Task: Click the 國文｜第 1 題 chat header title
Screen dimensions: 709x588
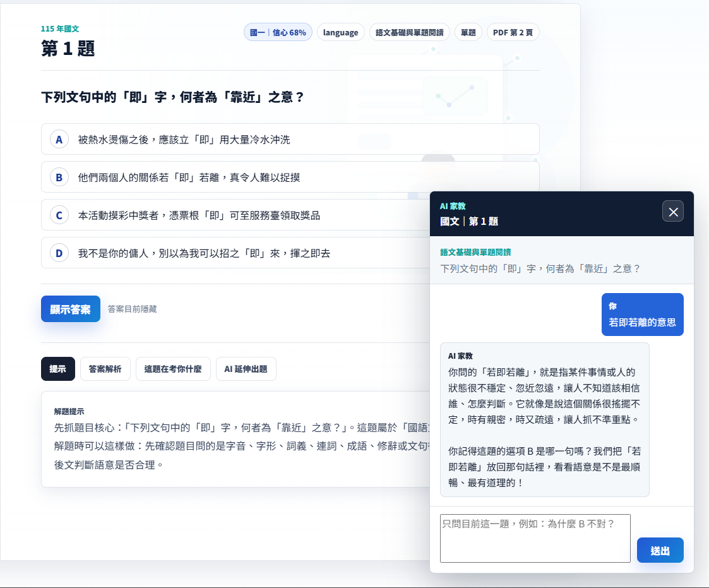Action: tap(469, 222)
